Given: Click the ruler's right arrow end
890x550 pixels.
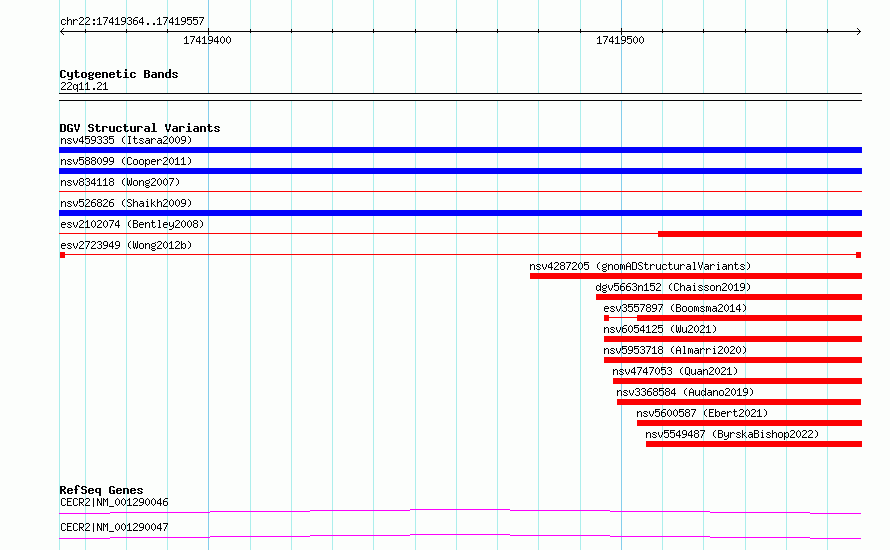Looking at the screenshot, I should coord(859,31).
